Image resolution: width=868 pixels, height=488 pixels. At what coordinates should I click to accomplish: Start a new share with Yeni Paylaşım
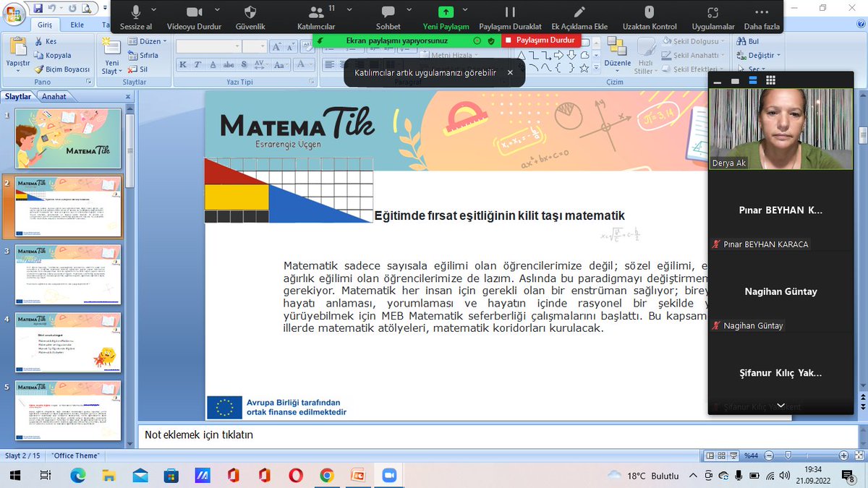click(446, 17)
